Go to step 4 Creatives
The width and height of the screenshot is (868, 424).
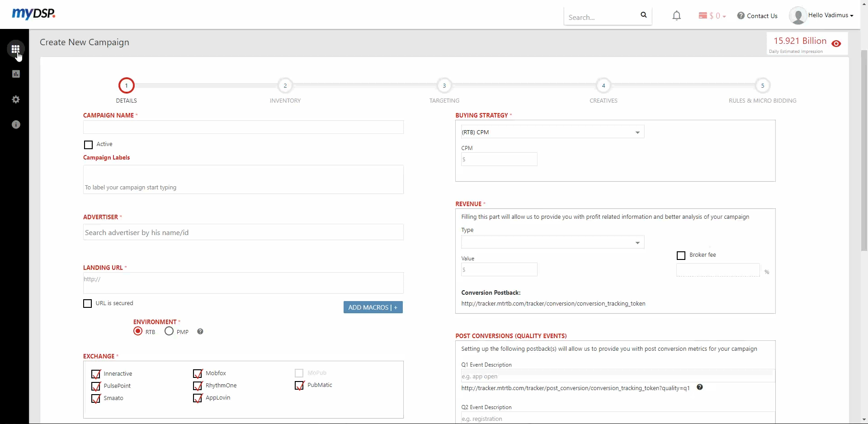(x=604, y=85)
